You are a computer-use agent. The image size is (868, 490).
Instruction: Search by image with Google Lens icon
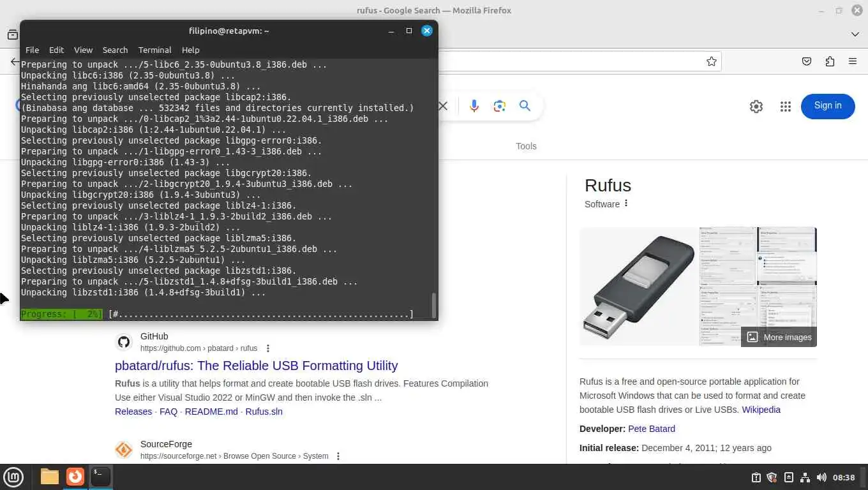(x=499, y=106)
